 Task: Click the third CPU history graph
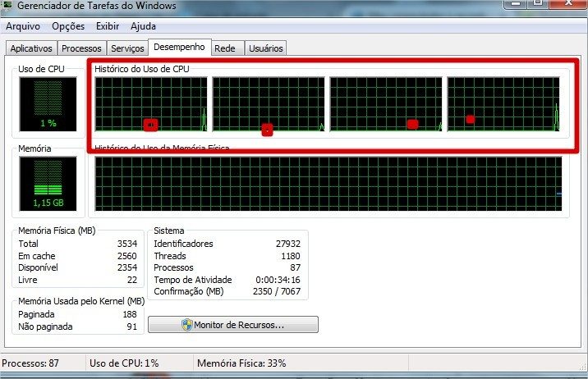386,104
